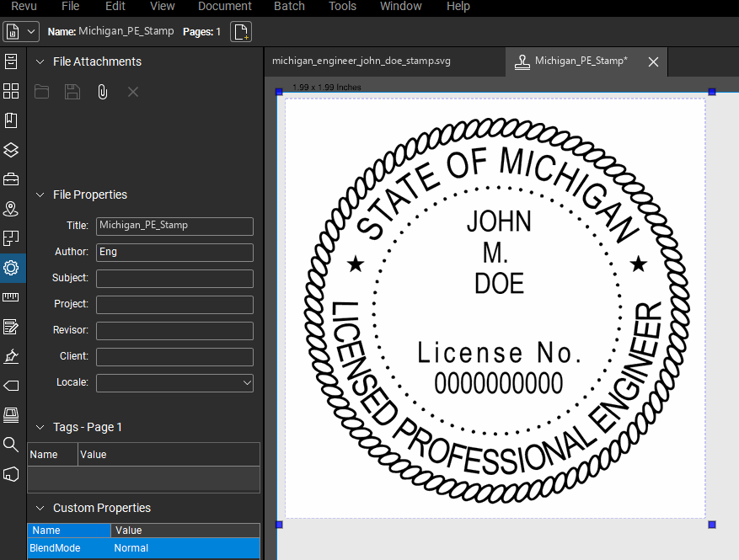Viewport: 739px width, 560px height.
Task: Click the top-right blue selection handle
Action: pos(712,92)
